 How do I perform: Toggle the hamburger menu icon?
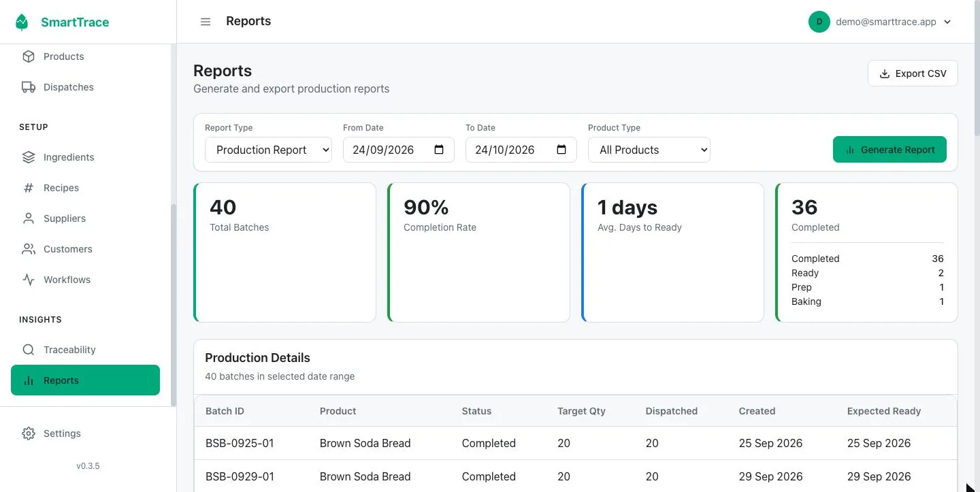point(206,22)
